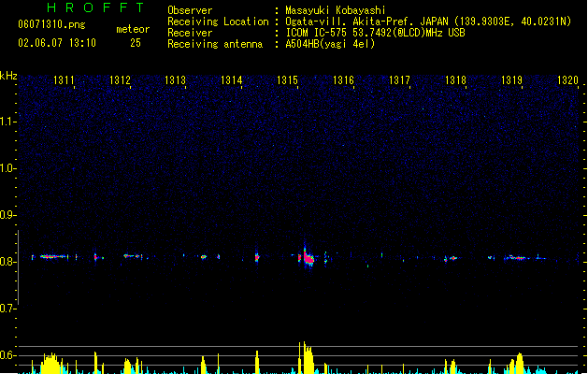This screenshot has width=588, height=374.
Task: Click time marker 1311
Action: [x=64, y=80]
